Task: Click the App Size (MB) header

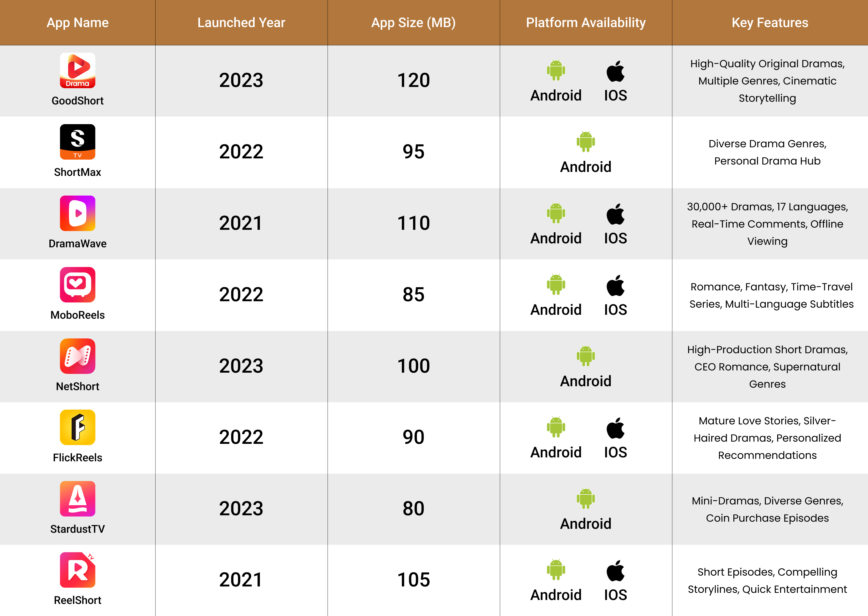Action: pyautogui.click(x=413, y=23)
